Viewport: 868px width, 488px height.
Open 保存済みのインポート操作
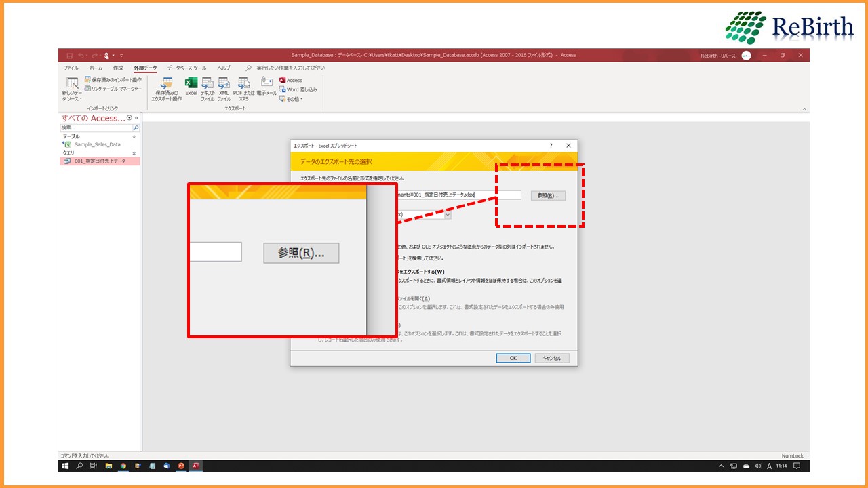click(113, 80)
